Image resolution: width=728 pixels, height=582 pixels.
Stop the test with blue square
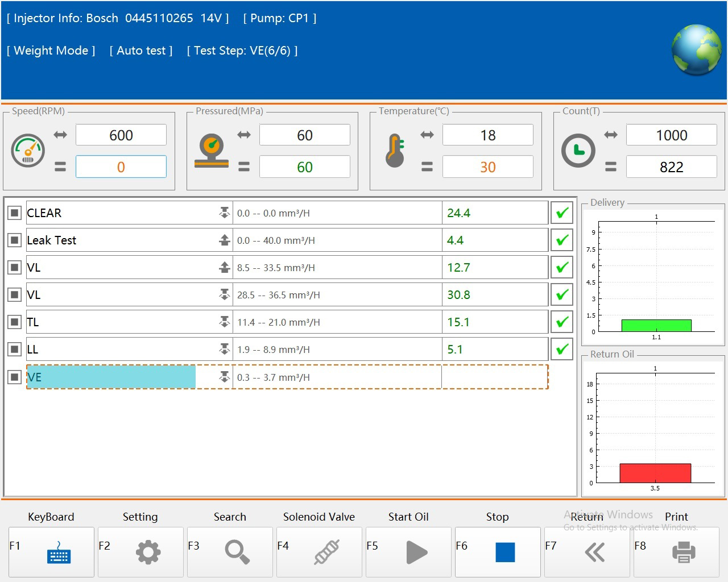[x=504, y=552]
